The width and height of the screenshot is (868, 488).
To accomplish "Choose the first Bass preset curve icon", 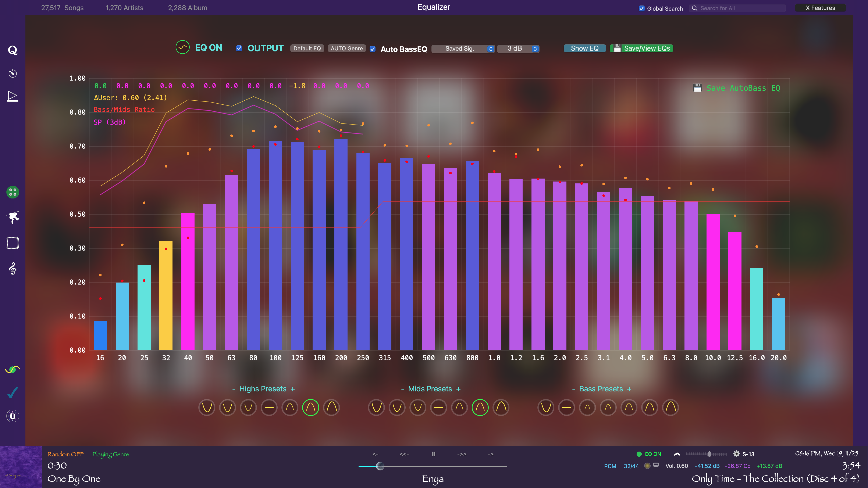I will click(x=545, y=408).
